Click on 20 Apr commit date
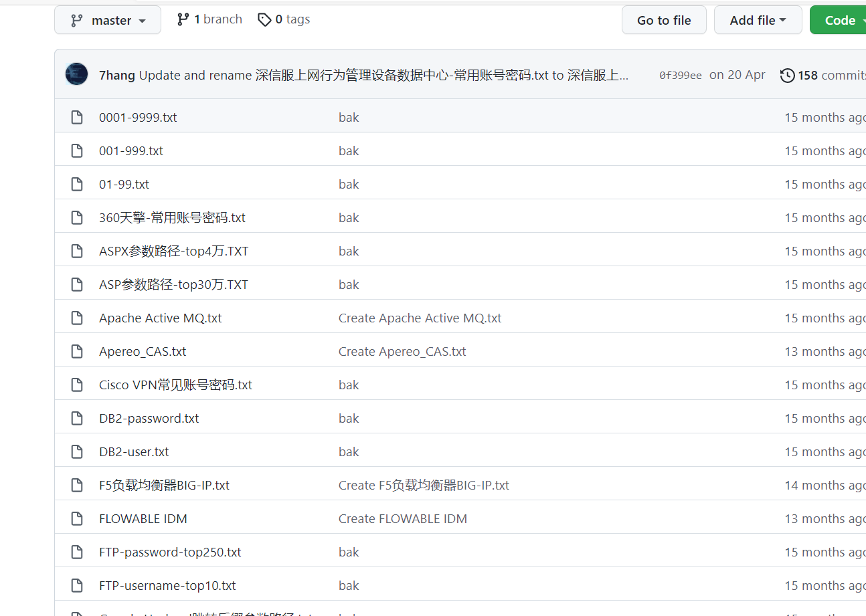 737,75
